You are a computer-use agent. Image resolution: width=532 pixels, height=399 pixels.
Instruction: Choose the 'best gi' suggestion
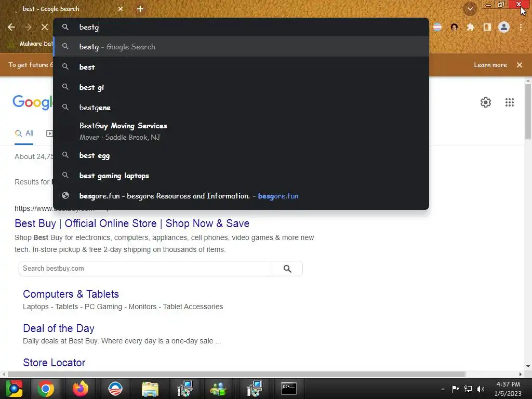(x=241, y=87)
